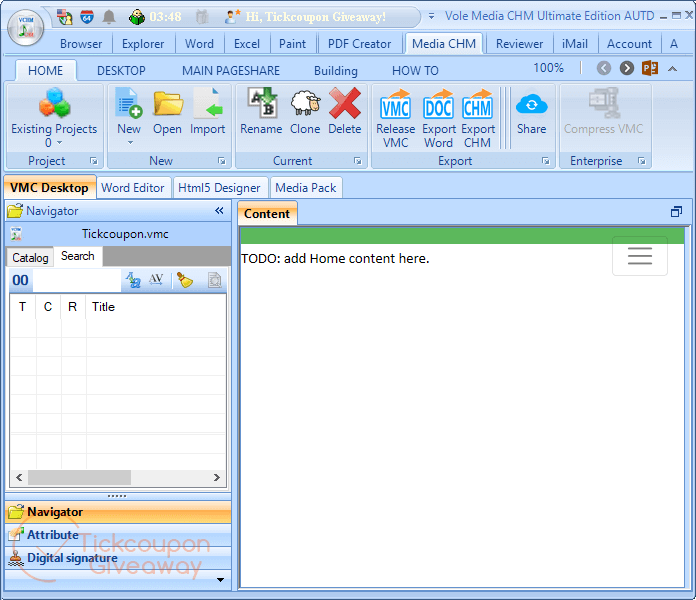Screen dimensions: 696x600
Task: Go back with left arrow circle
Action: click(604, 68)
